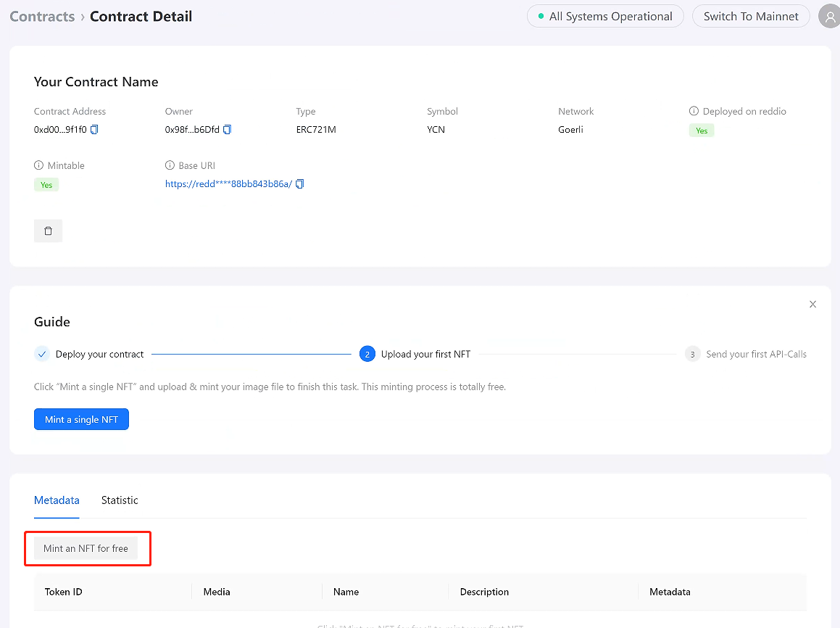Viewport: 840px width, 628px height.
Task: Click step 2 circle in Guide
Action: (367, 354)
